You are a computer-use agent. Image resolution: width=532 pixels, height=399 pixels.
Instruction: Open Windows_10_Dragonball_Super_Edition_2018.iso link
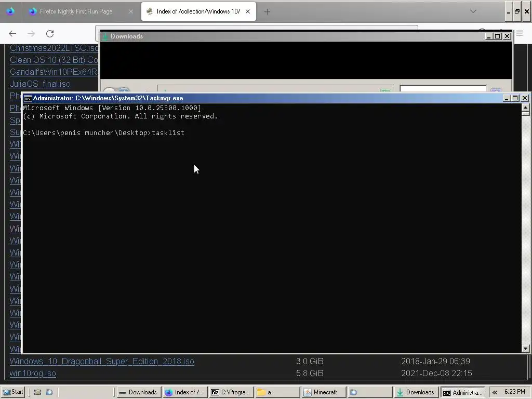pyautogui.click(x=102, y=362)
